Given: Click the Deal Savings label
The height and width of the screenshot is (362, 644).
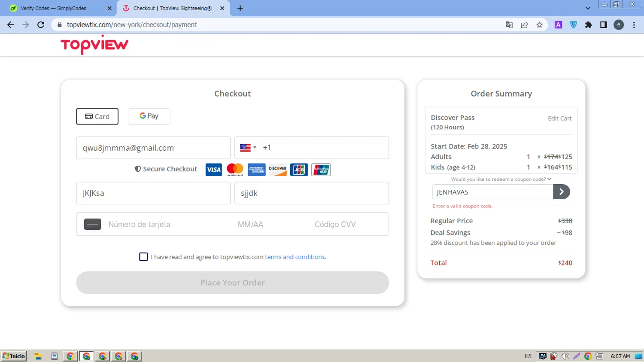Looking at the screenshot, I should point(450,233).
